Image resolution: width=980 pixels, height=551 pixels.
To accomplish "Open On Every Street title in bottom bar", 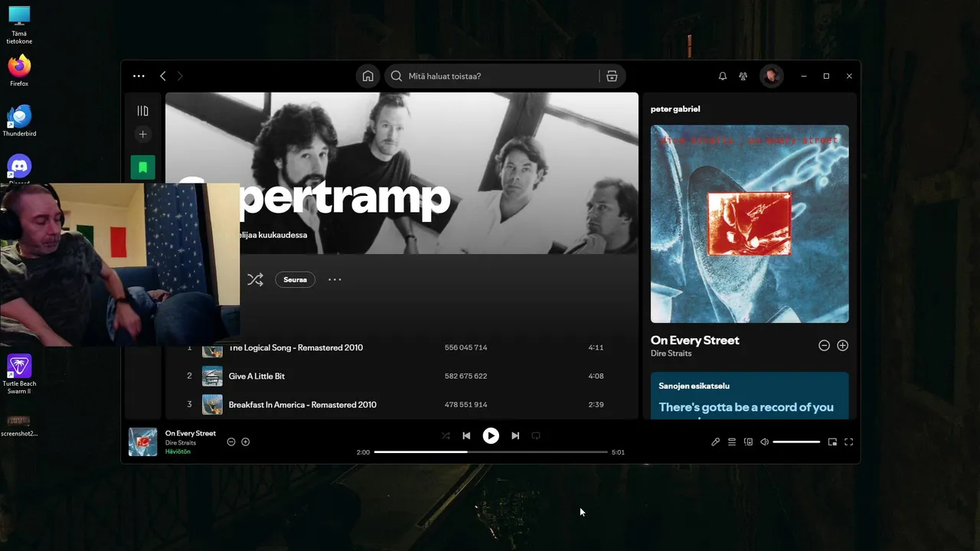I will pos(191,433).
